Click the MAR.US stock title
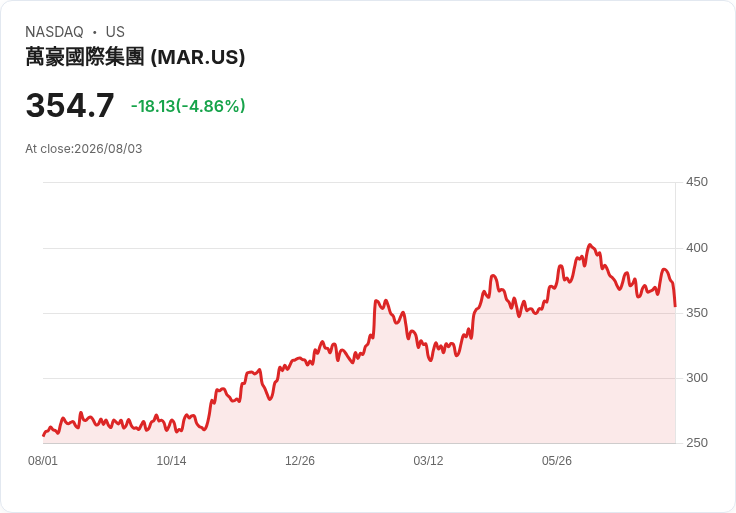Viewport: 736px width, 513px height. (135, 57)
